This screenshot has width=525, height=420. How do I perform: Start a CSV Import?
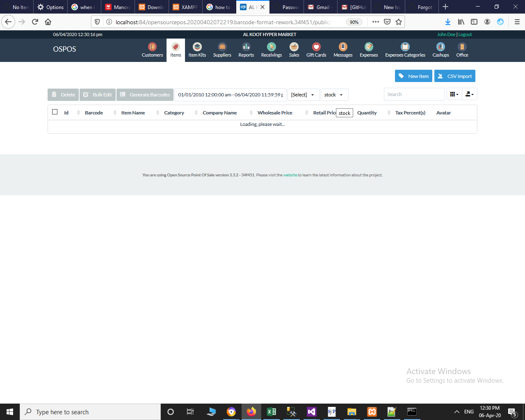pyautogui.click(x=454, y=76)
